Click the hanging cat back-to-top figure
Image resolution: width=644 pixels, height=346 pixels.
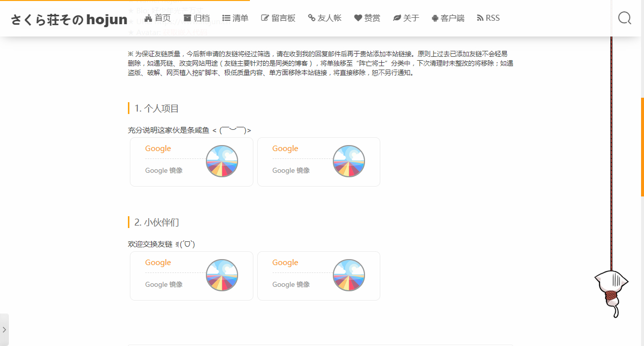(x=611, y=294)
